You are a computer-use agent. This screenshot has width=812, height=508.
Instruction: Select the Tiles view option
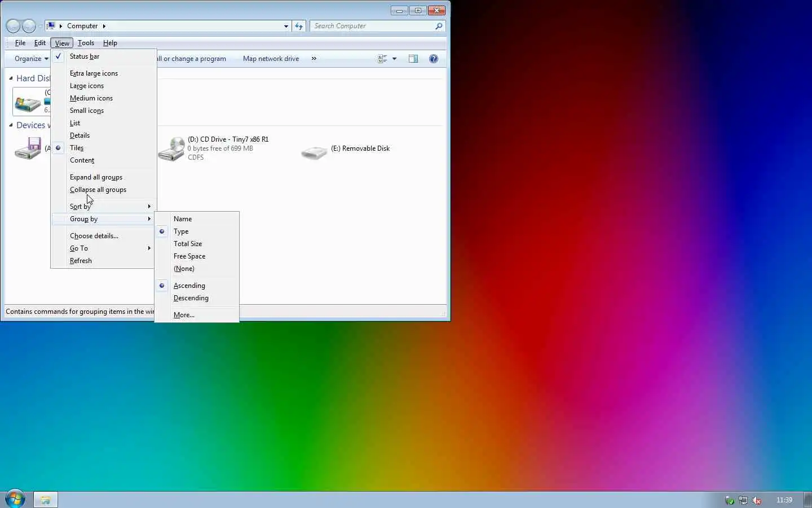103,148
